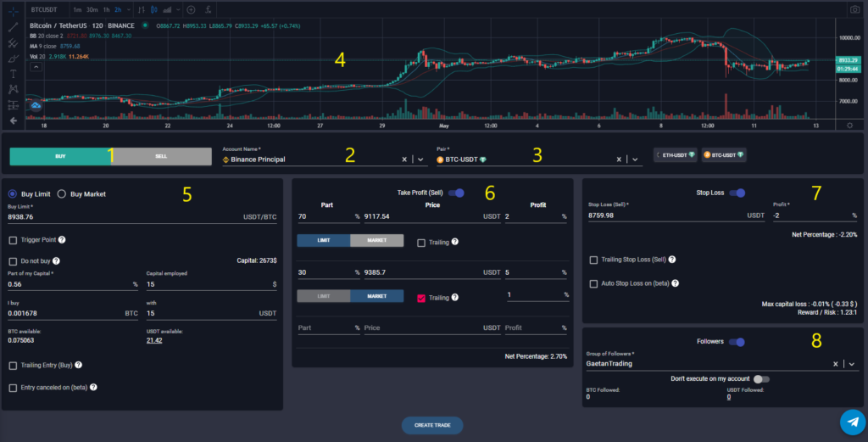Expand the Group of Followers dropdown
The image size is (868, 442).
[852, 363]
